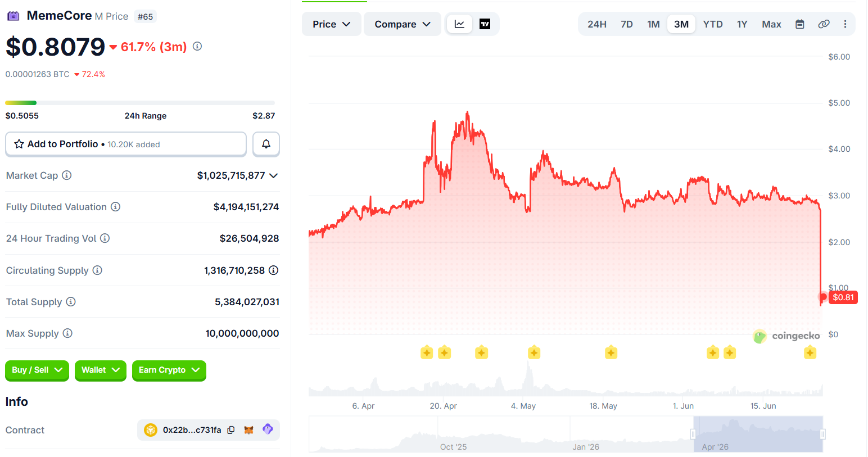Copy the chart link with chain icon
The height and width of the screenshot is (457, 868).
pyautogui.click(x=824, y=24)
